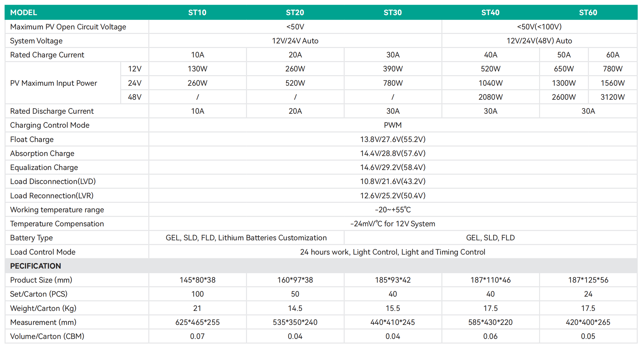644x349 pixels.
Task: Click the Load Control Mode label
Action: click(x=43, y=252)
